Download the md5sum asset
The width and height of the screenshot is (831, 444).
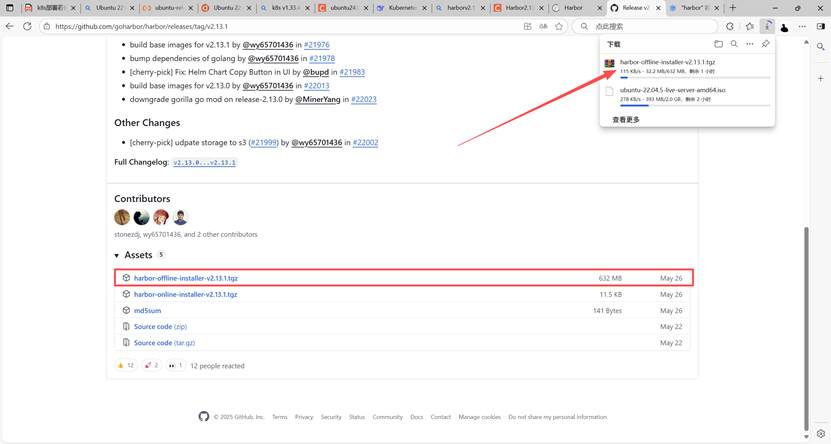point(147,310)
